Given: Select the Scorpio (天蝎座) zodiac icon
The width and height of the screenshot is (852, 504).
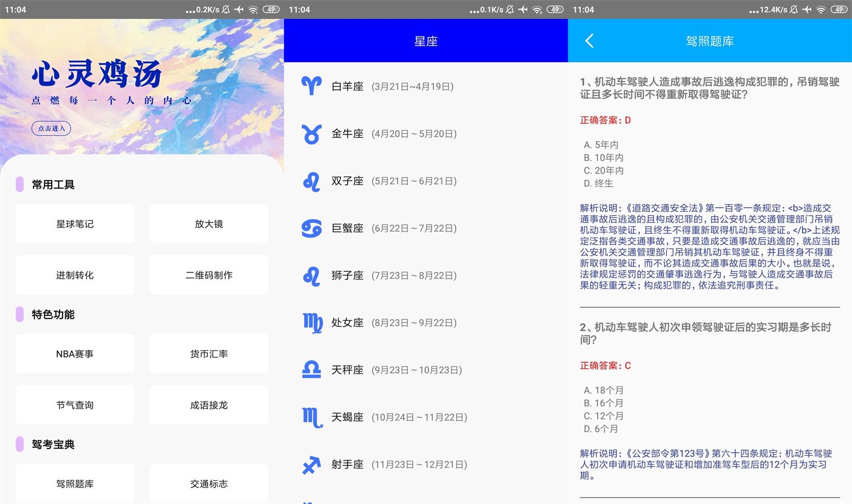Looking at the screenshot, I should point(311,417).
